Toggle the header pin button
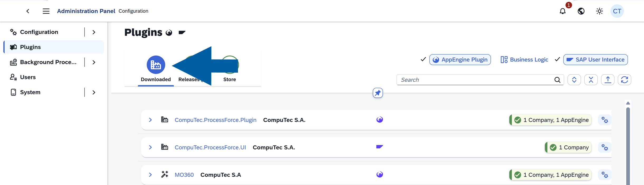The image size is (644, 185). (378, 93)
